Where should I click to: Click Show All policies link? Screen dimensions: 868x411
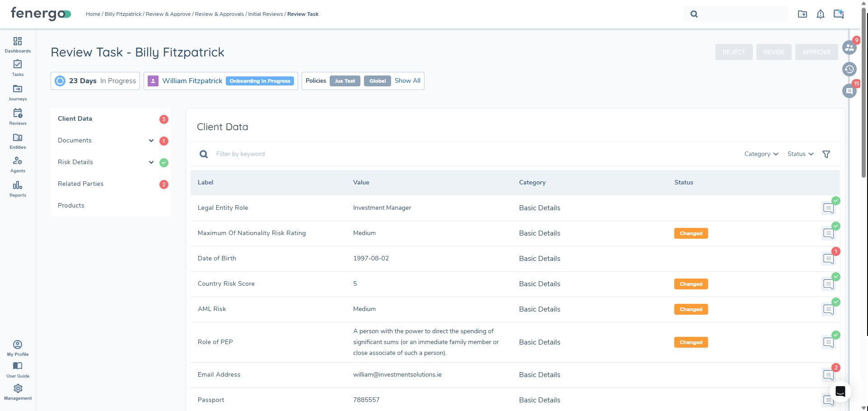[407, 81]
